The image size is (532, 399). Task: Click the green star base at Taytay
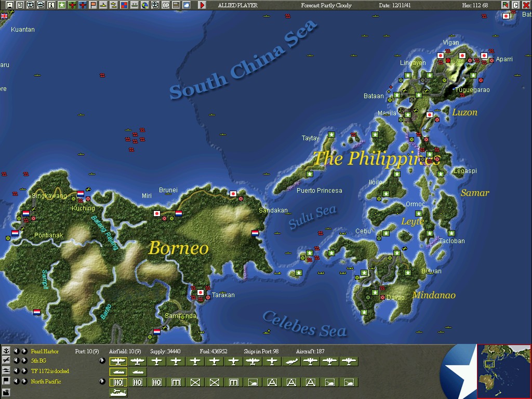(331, 135)
